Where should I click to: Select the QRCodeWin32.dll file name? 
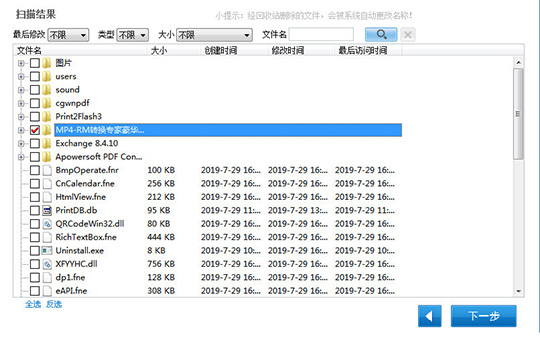coord(90,224)
